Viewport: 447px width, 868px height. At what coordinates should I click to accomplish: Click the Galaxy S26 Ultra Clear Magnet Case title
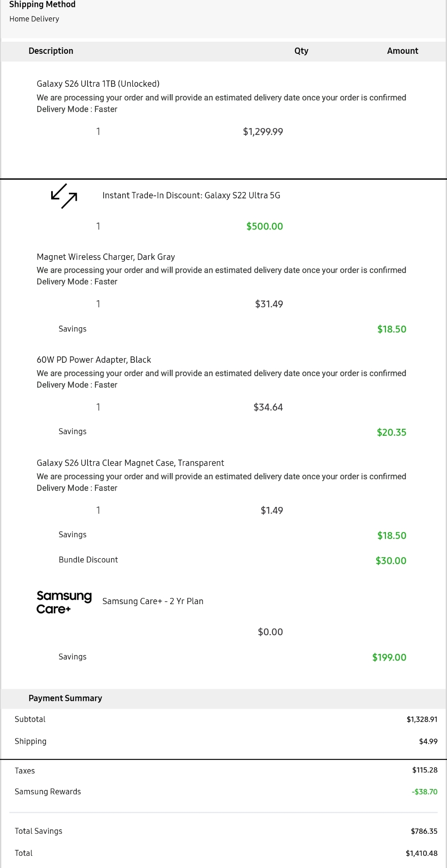pyautogui.click(x=130, y=463)
